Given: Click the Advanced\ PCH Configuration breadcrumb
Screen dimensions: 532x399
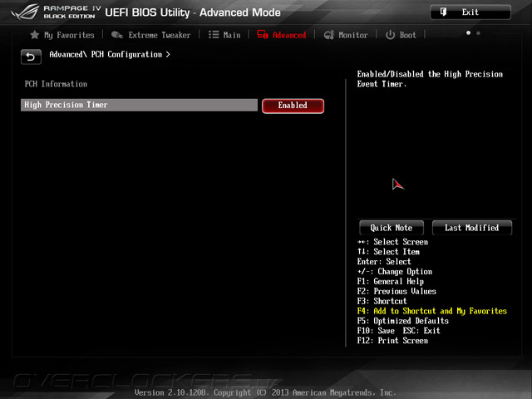Looking at the screenshot, I should pos(109,54).
